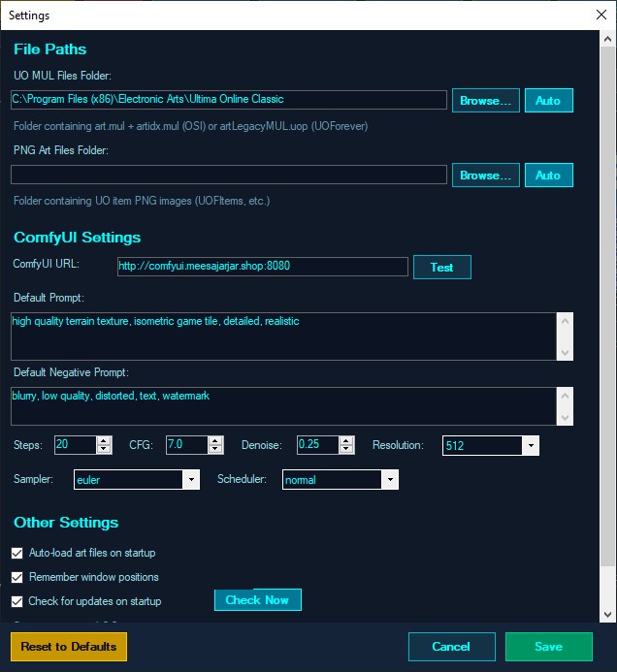Image resolution: width=617 pixels, height=672 pixels.
Task: Focus the empty PNG Art Files Folder field
Action: pos(229,175)
